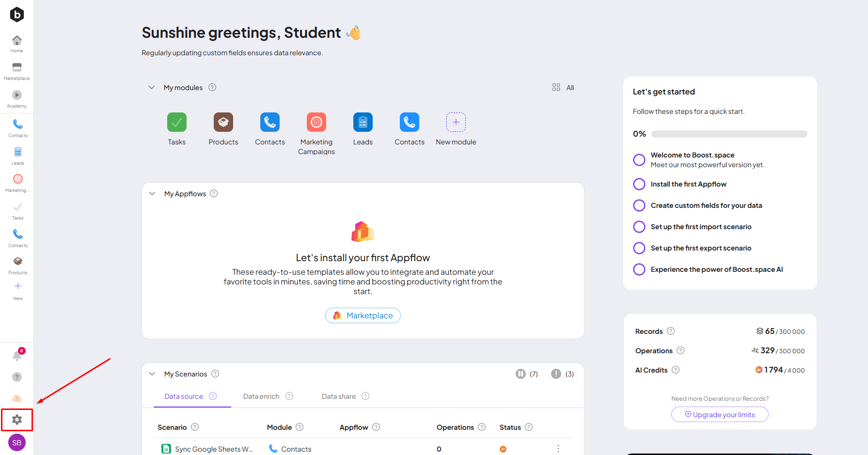Image resolution: width=868 pixels, height=455 pixels.
Task: Switch to the Data enrich tab
Action: click(261, 396)
